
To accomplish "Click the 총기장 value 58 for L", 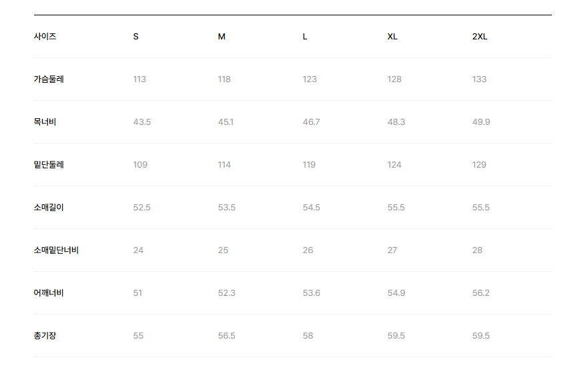I will pos(308,336).
